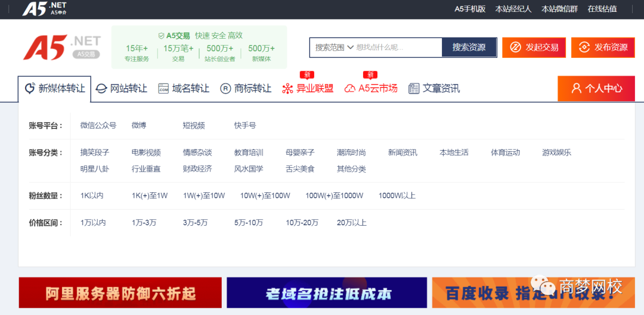Click the 文章资讯 newspaper icon

414,89
